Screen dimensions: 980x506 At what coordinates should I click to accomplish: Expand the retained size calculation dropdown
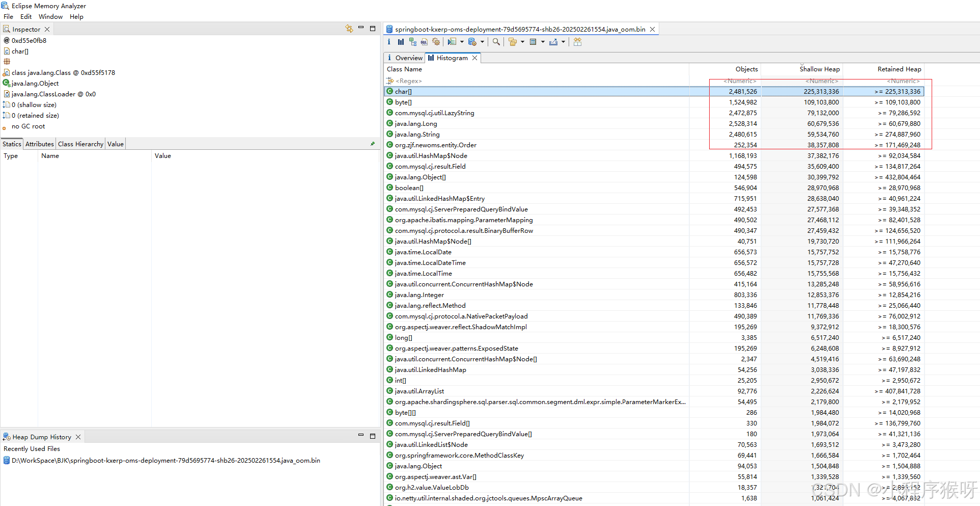[x=543, y=42]
